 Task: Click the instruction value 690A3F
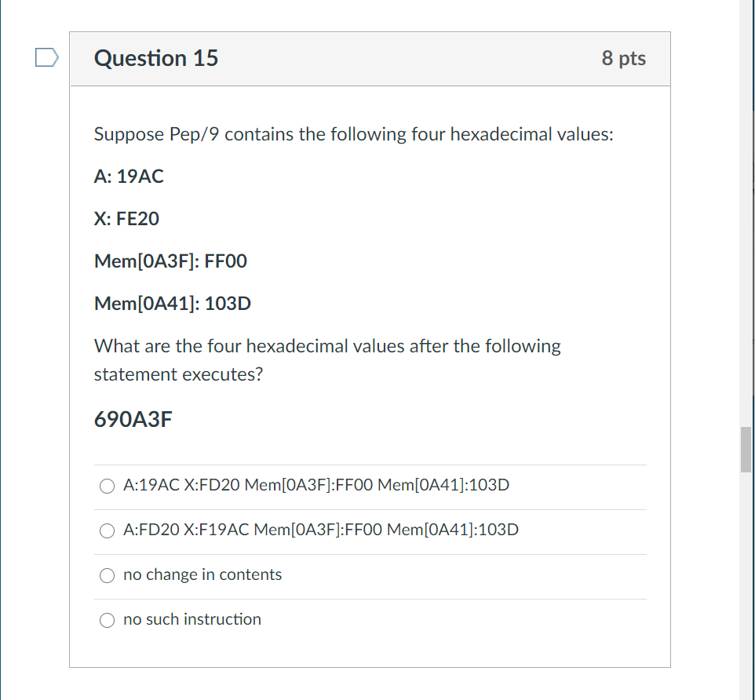coord(132,420)
